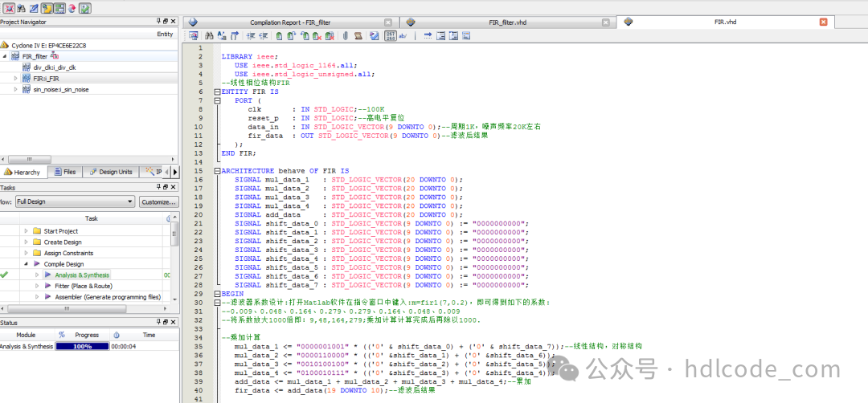The width and height of the screenshot is (868, 403).
Task: Click the Task column header
Action: coord(92,218)
